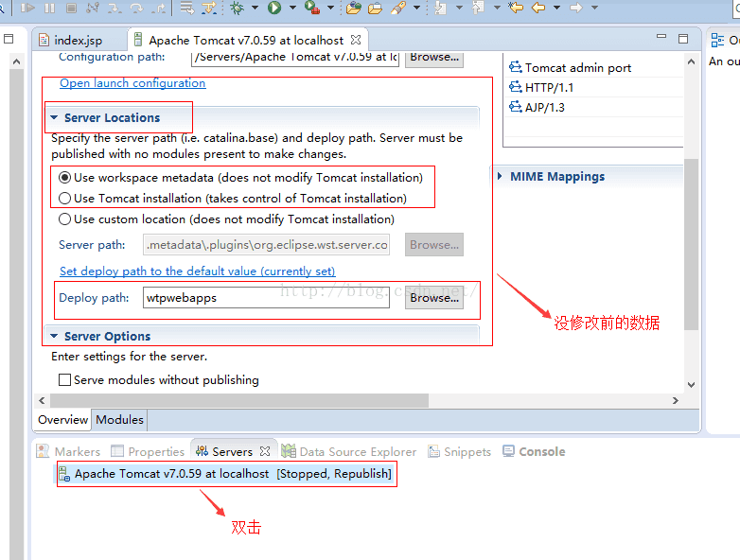Click the Suspend (pause) toolbar icon

(49, 8)
